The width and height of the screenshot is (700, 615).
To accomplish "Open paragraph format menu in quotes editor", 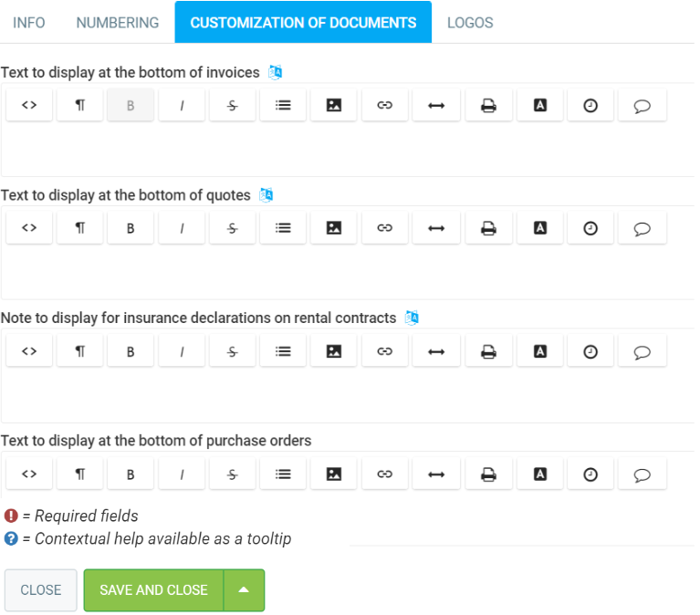I will [80, 229].
